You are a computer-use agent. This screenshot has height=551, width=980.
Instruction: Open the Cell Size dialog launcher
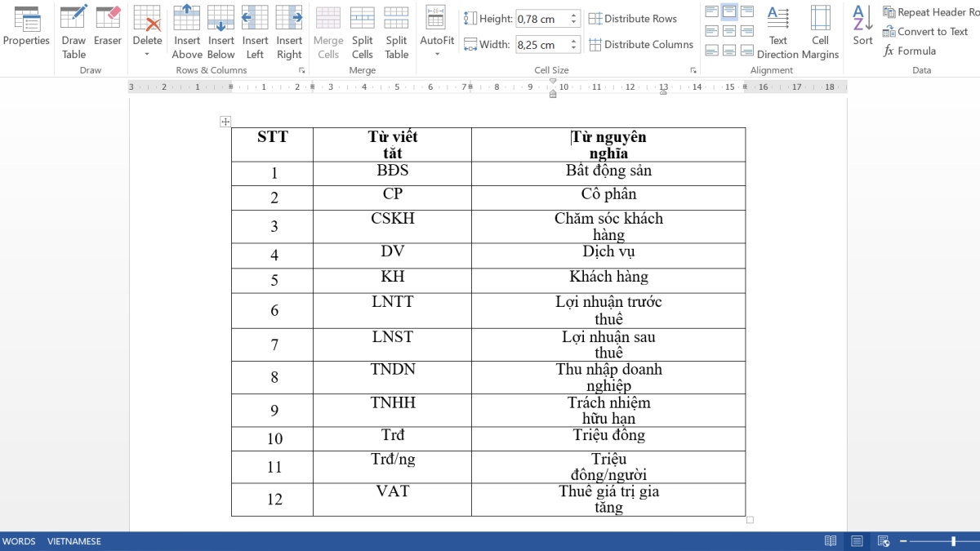(x=693, y=70)
